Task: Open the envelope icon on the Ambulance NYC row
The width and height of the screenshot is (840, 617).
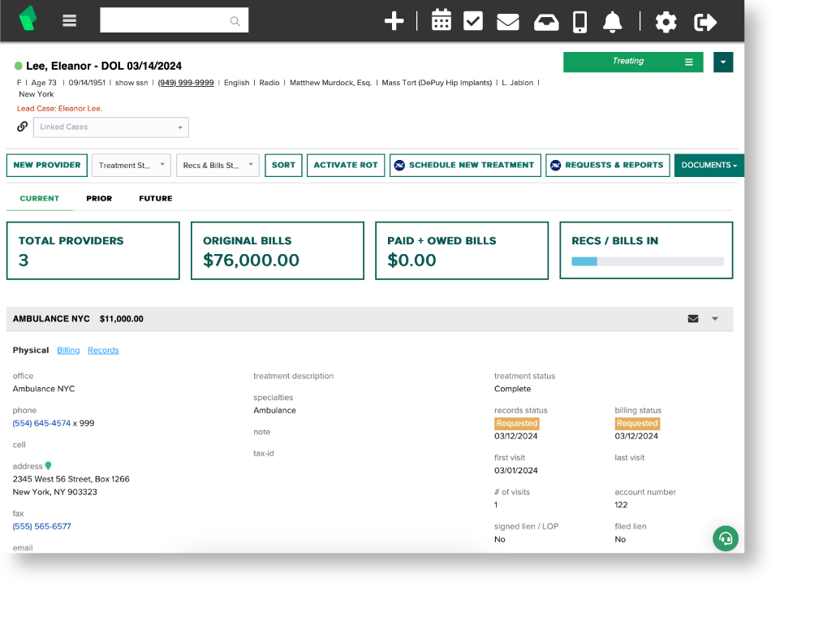Action: tap(692, 318)
